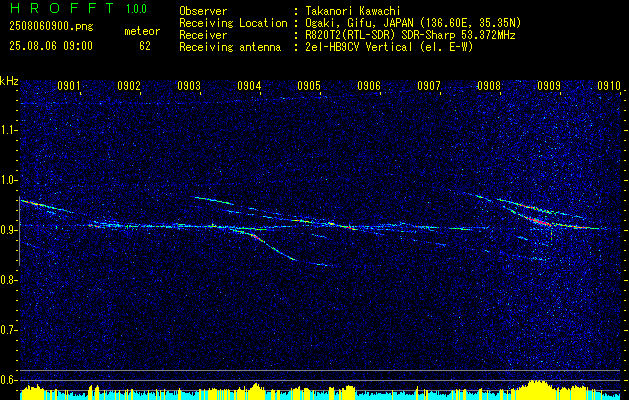
Task: Click the kHz axis unit label
Action: [x=9, y=81]
